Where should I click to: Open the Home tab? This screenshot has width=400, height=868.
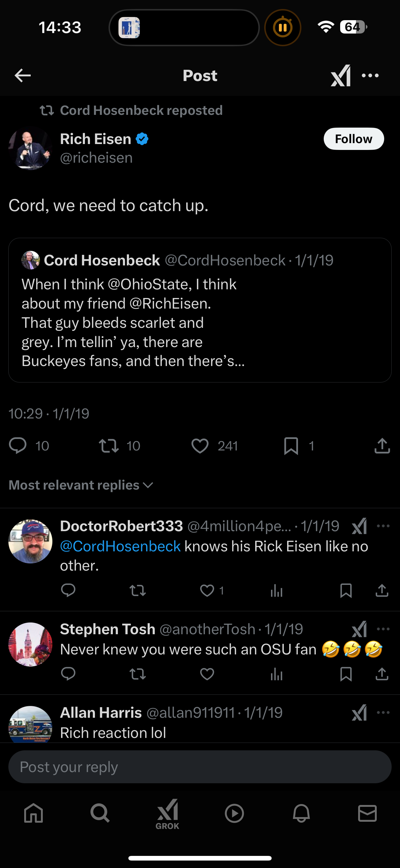pos(34,813)
